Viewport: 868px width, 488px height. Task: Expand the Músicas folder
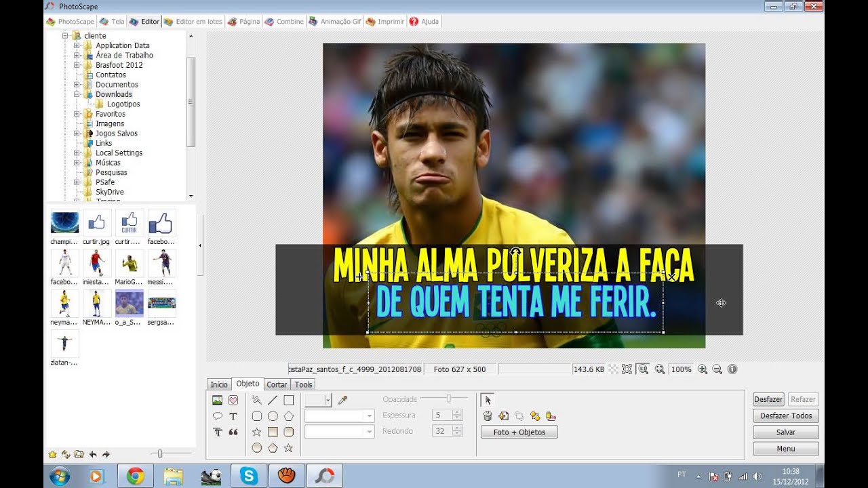pos(77,163)
